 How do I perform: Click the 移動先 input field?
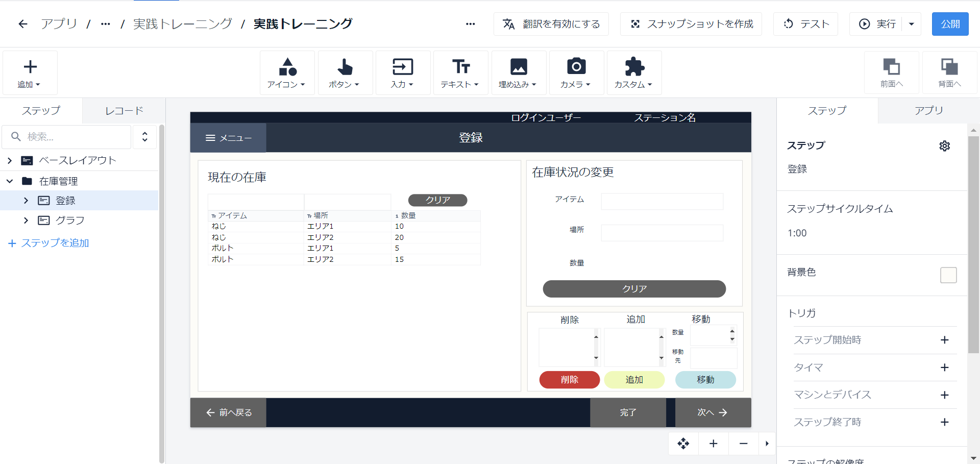pyautogui.click(x=714, y=357)
